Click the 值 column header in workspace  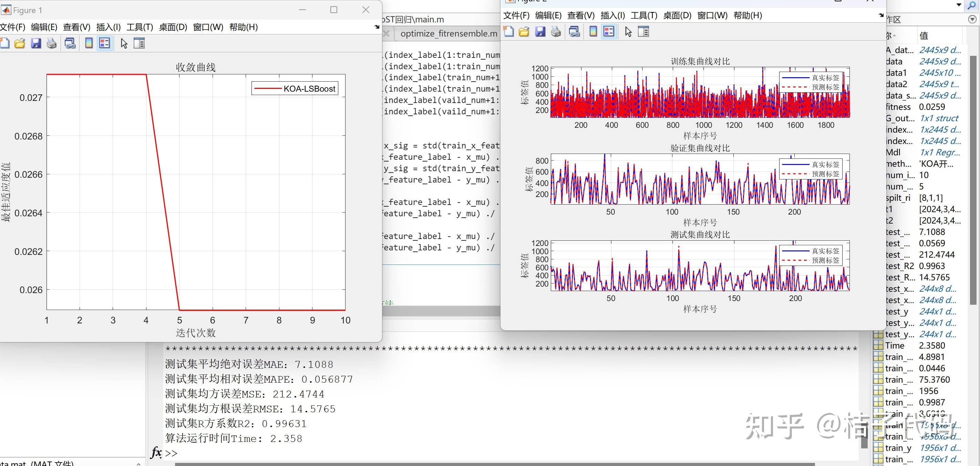coord(924,36)
